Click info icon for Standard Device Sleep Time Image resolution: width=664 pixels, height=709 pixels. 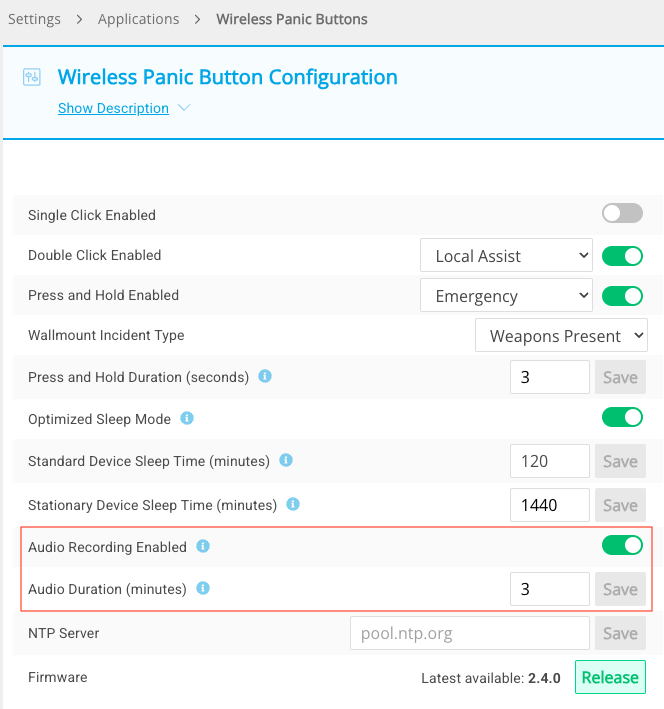(286, 461)
